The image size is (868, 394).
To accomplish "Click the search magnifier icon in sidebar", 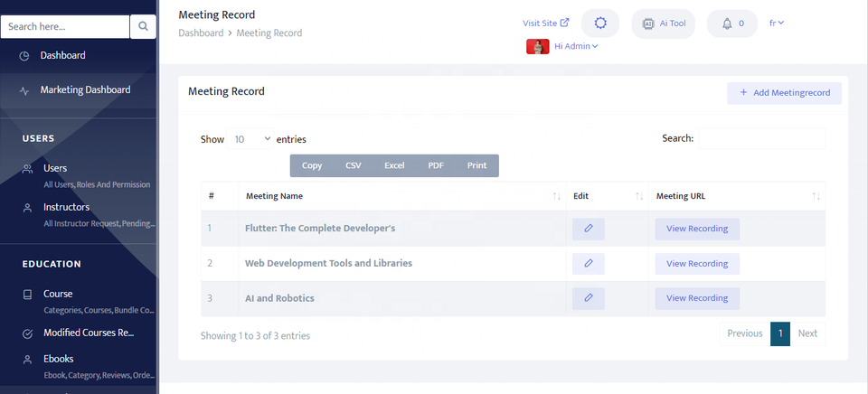I will pyautogui.click(x=143, y=27).
